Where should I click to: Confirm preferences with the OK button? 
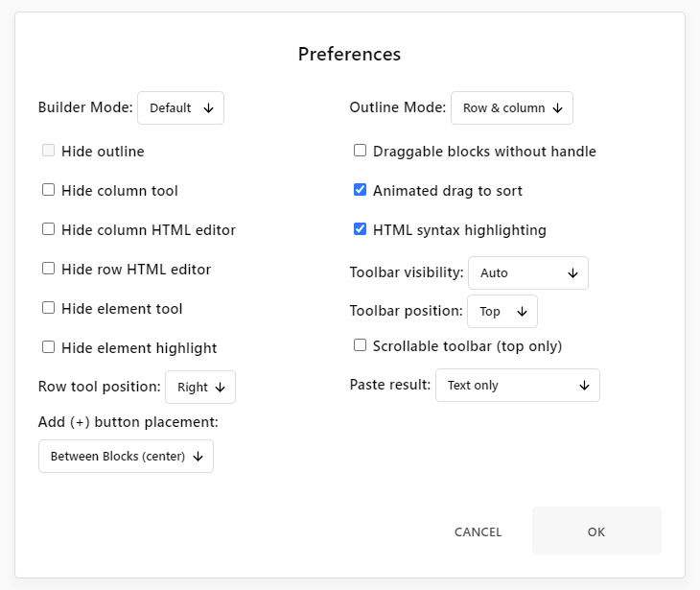coord(596,531)
